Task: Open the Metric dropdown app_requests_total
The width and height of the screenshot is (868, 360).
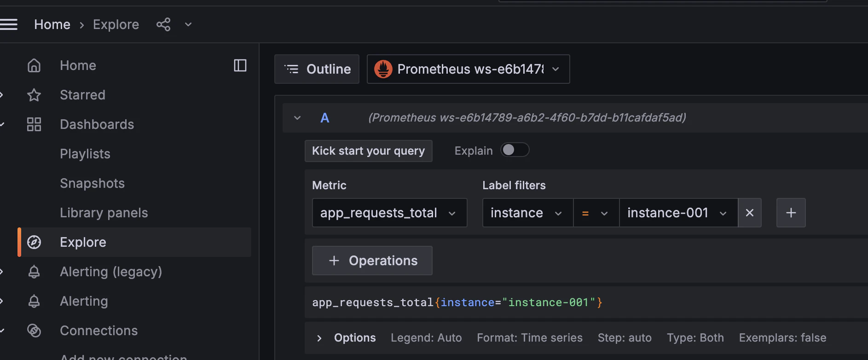Action: (389, 213)
